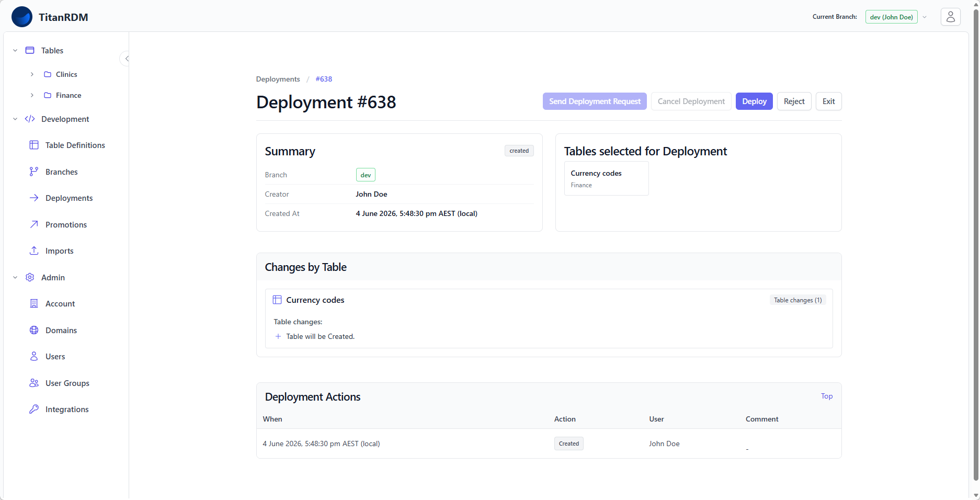
Task: Jump to Top link in Deployment Actions
Action: (x=826, y=396)
